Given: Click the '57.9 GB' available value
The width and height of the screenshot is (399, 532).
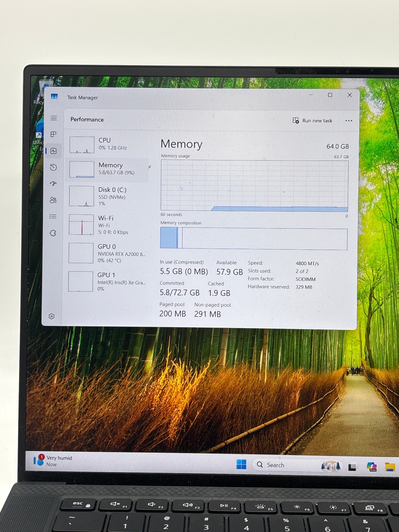Looking at the screenshot, I should pos(230,272).
